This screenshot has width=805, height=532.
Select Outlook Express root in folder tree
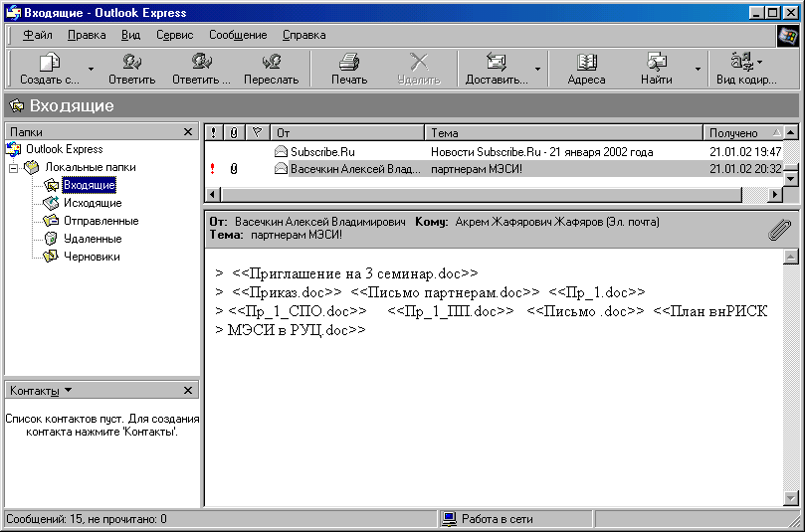pyautogui.click(x=64, y=149)
